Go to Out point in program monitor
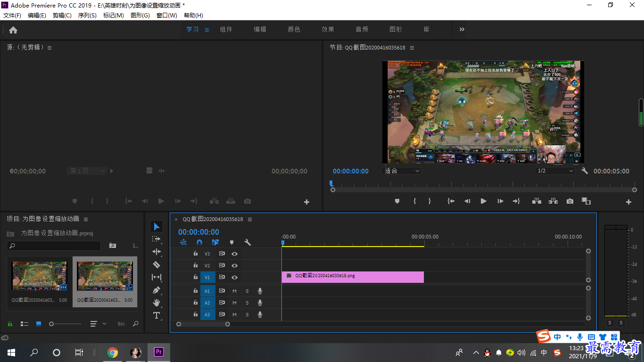Viewport: 644px width, 362px height. [516, 201]
